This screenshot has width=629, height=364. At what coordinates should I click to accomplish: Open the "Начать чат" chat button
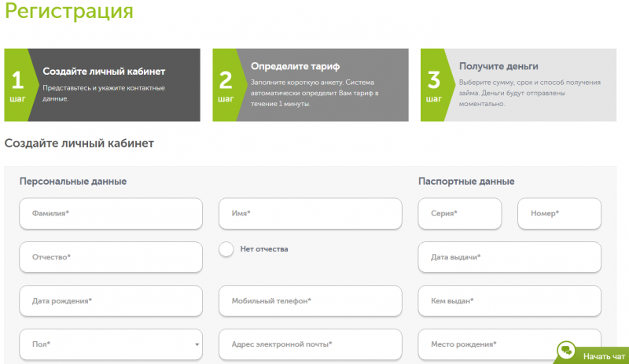[x=593, y=355]
